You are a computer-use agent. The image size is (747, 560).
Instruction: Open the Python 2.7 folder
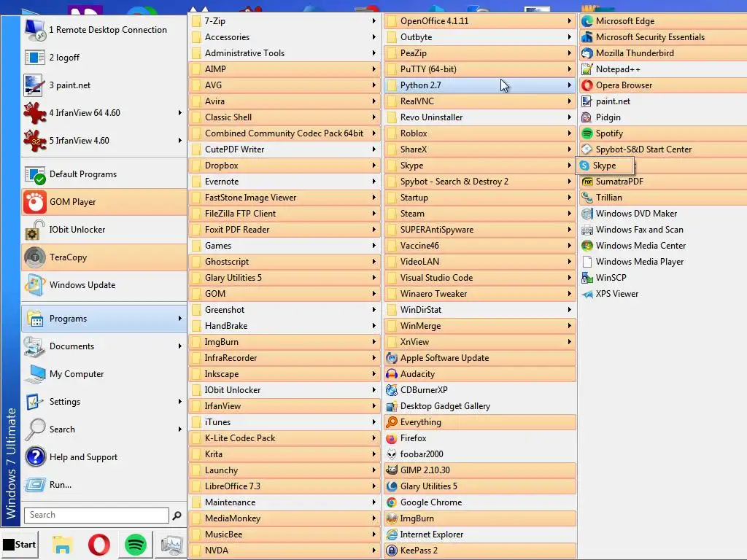(480, 85)
